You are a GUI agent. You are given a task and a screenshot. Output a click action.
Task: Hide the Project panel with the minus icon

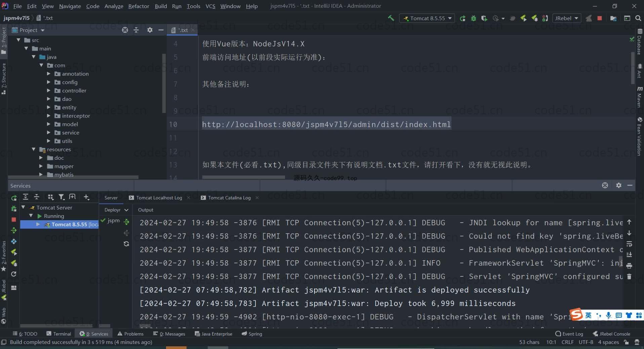161,30
